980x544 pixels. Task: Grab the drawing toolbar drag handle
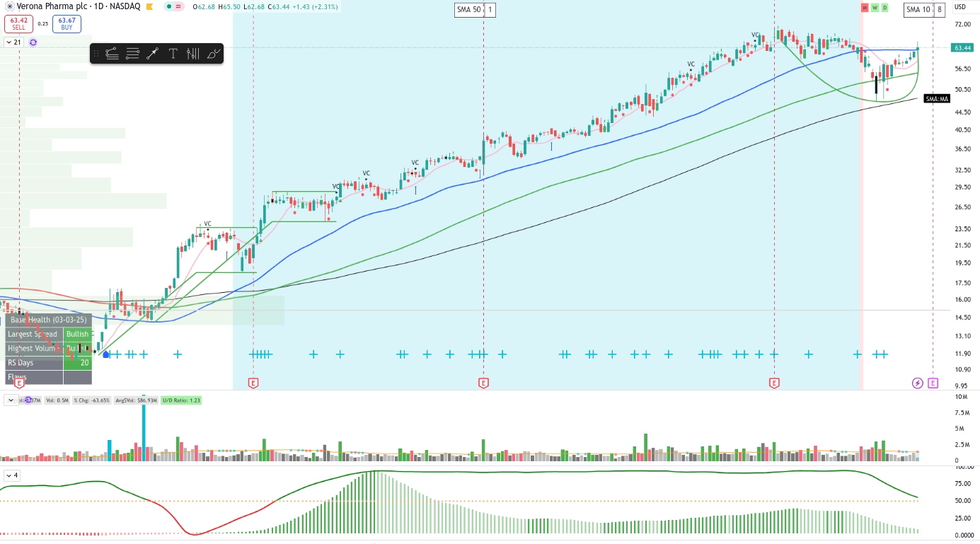[x=96, y=53]
